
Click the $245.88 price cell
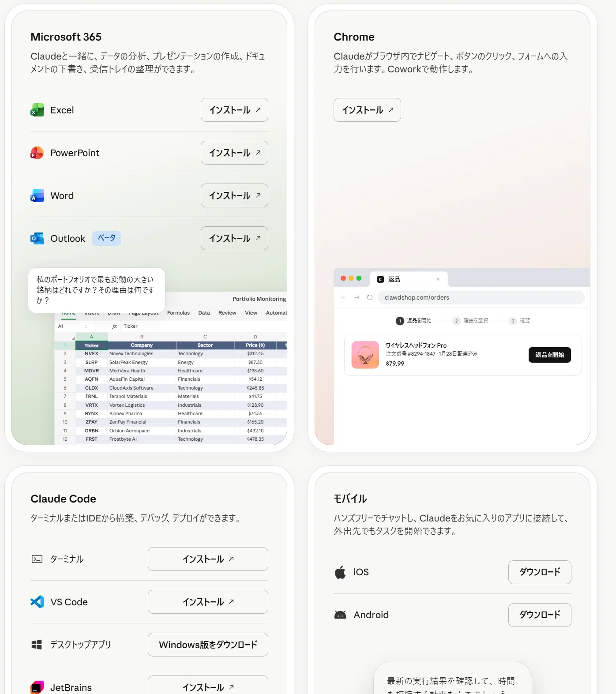tap(255, 388)
